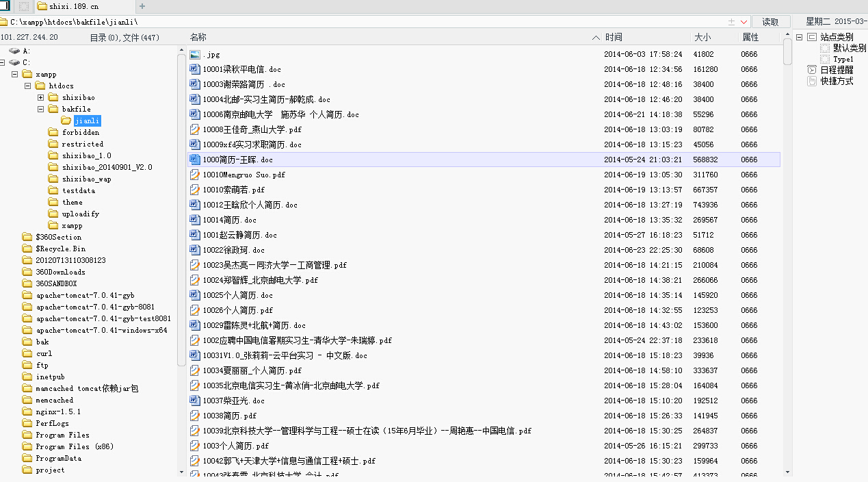Select drive A: icon in tree
The height and width of the screenshot is (482, 868).
point(14,51)
